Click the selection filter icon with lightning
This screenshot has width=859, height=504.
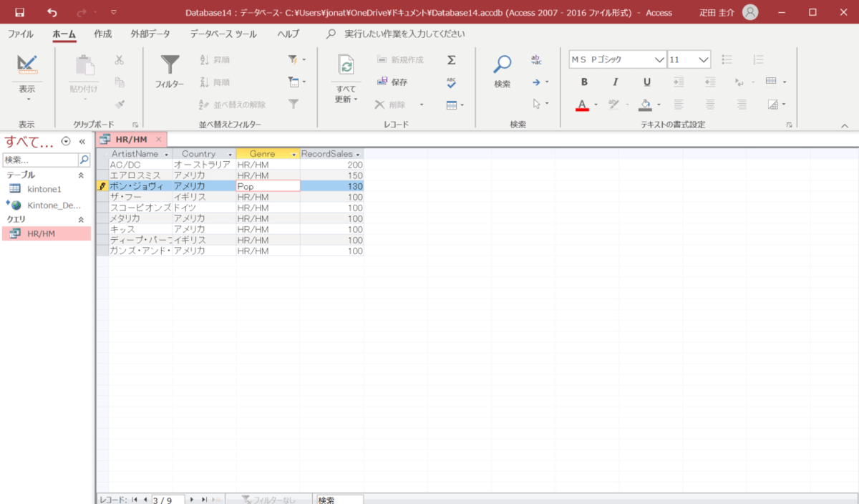point(293,59)
